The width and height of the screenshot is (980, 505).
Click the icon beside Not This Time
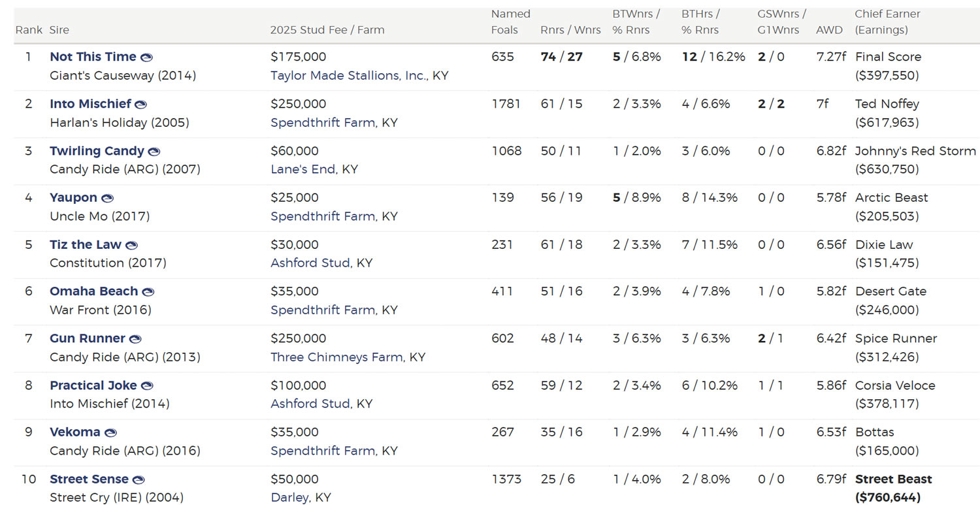click(x=147, y=57)
